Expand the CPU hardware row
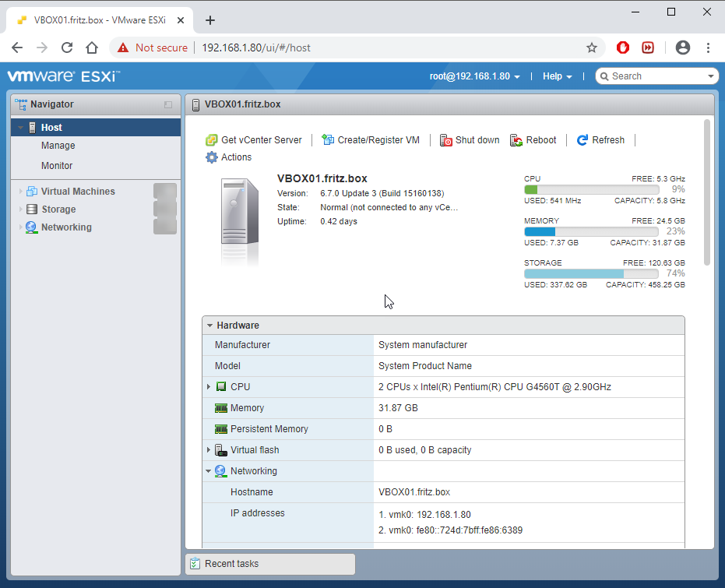 coord(209,386)
